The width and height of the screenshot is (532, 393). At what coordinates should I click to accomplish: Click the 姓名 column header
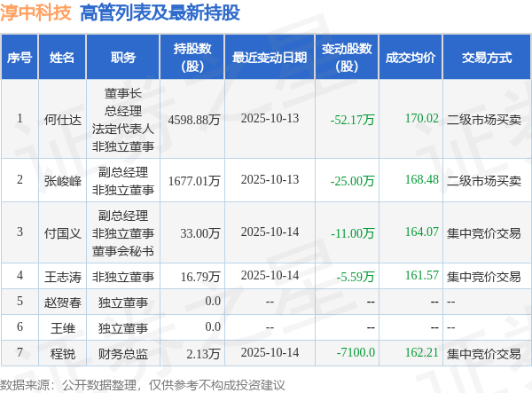pos(62,58)
